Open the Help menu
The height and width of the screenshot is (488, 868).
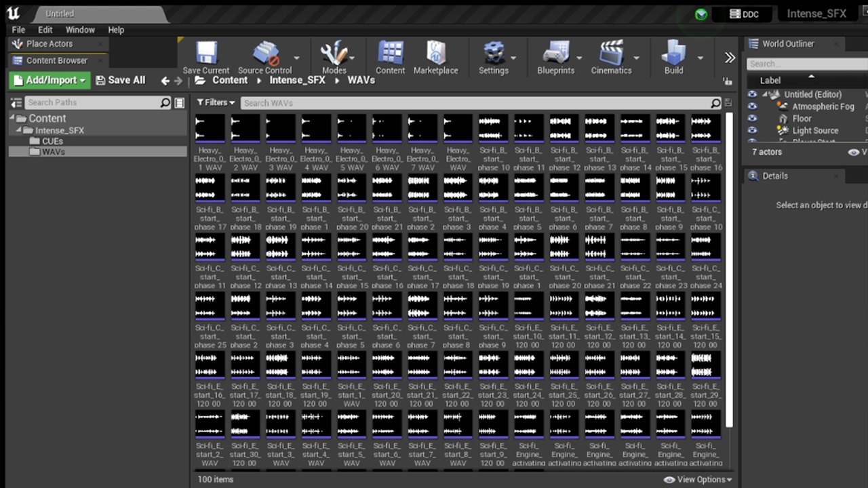(116, 30)
